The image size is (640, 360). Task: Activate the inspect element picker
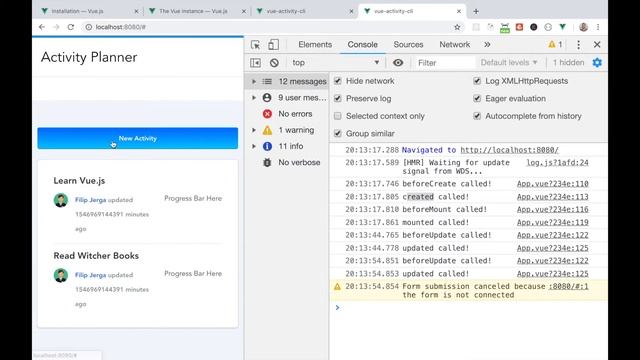[x=256, y=44]
